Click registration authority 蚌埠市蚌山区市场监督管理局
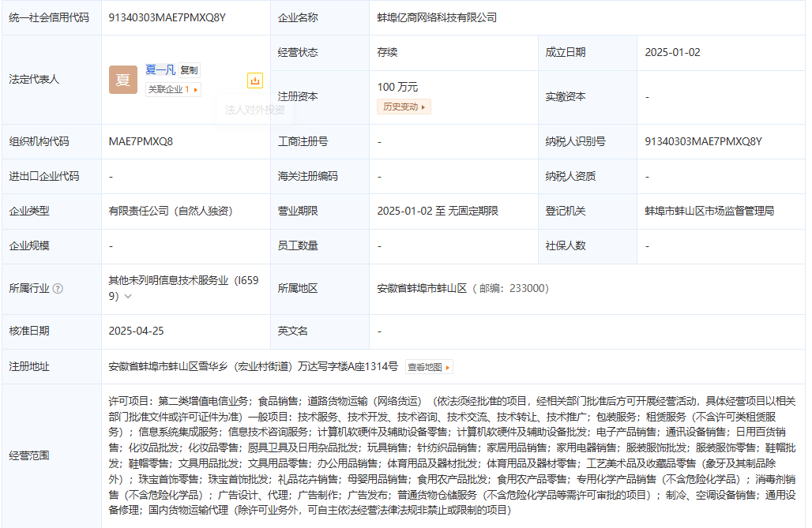Screen dimensions: 812x528 pos(709,211)
